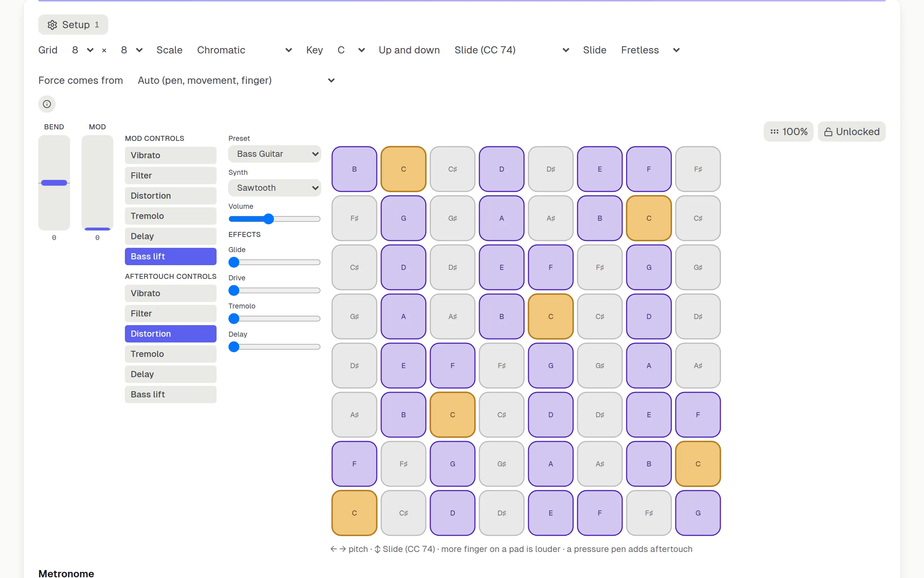Click the Volume slider
924x578 pixels.
[275, 219]
